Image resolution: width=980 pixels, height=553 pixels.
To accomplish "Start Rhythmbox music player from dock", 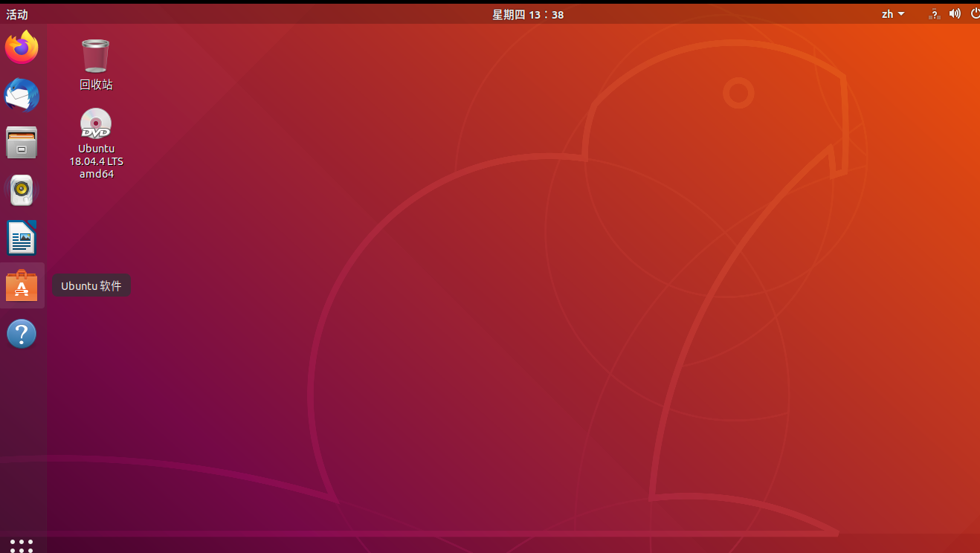I will point(22,190).
